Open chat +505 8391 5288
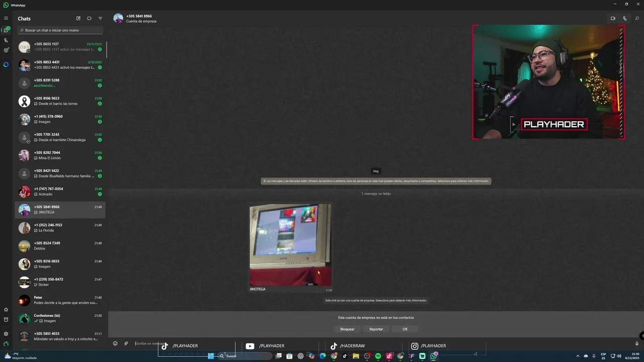The image size is (644, 362). tap(60, 83)
